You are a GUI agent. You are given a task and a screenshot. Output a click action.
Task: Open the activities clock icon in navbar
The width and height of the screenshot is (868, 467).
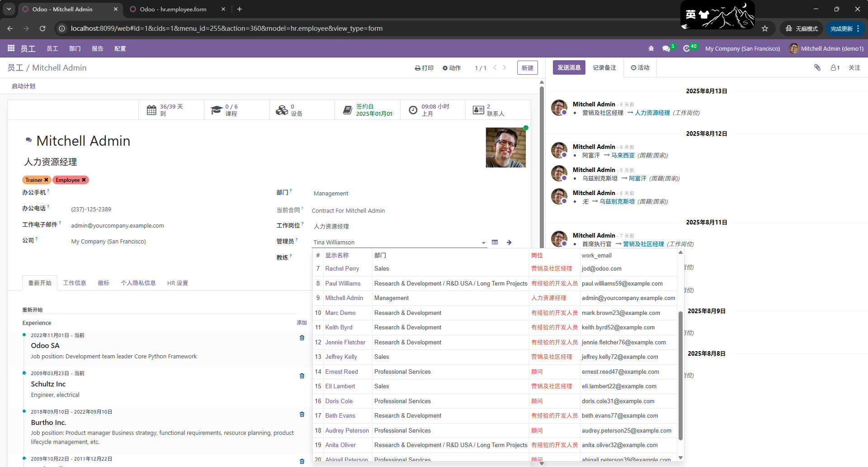[686, 48]
